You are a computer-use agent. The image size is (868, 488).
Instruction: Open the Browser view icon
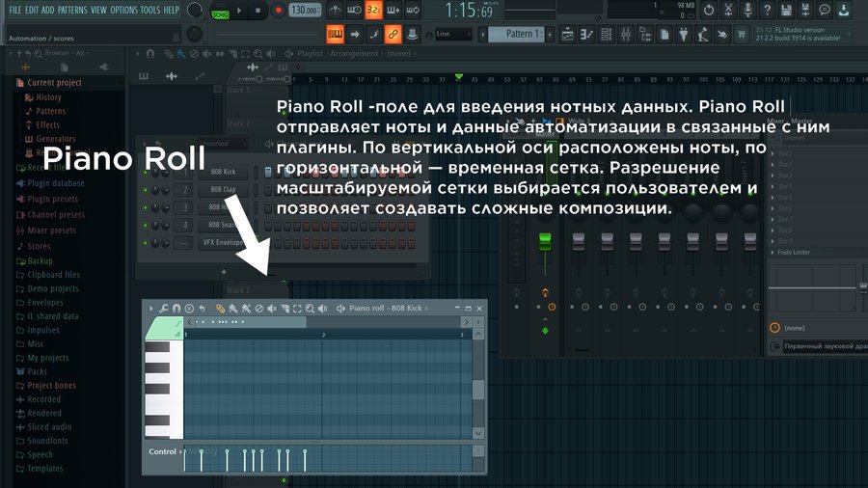pyautogui.click(x=645, y=35)
